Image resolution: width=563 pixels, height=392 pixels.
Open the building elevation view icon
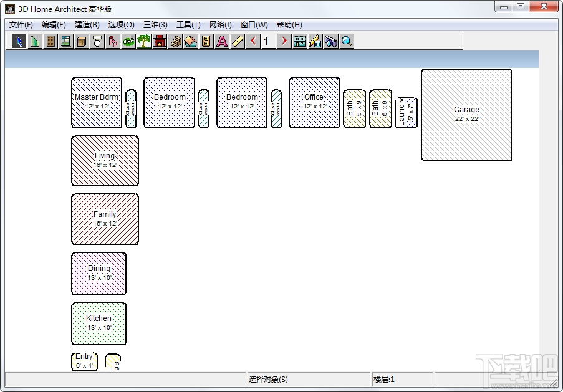point(299,41)
